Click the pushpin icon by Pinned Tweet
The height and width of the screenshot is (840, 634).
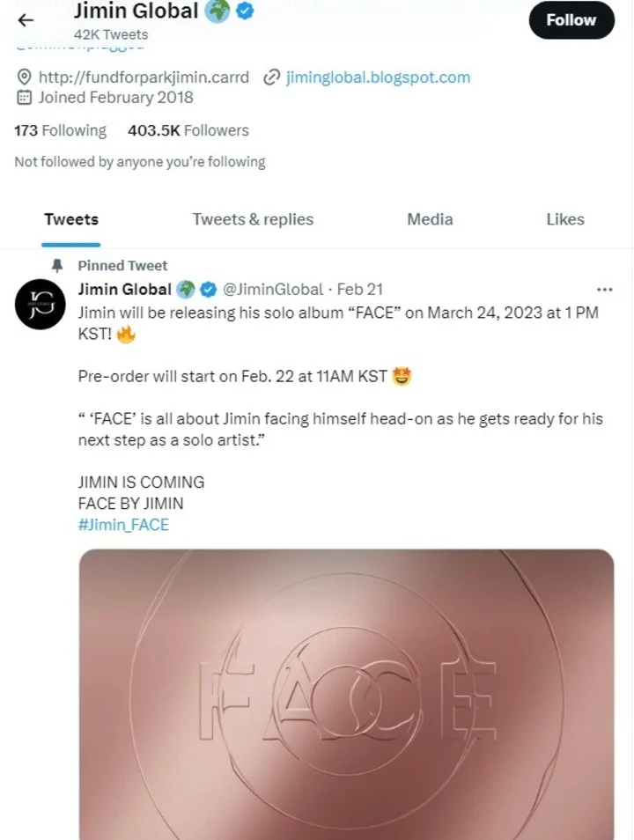[x=57, y=265]
